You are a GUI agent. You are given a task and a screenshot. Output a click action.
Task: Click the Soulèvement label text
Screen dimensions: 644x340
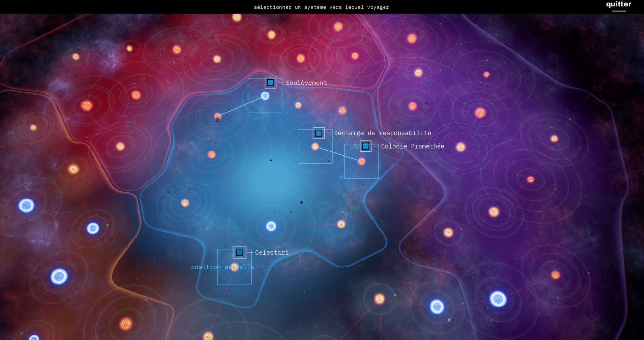click(306, 83)
